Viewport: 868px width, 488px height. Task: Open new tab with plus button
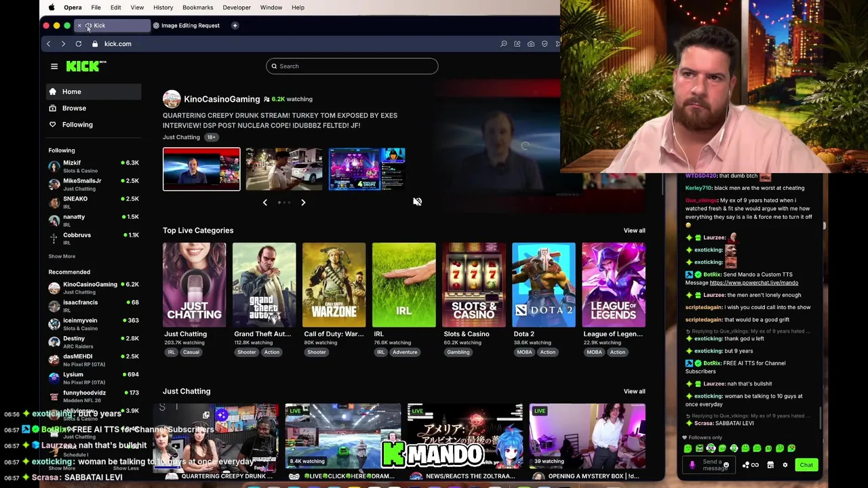[235, 26]
